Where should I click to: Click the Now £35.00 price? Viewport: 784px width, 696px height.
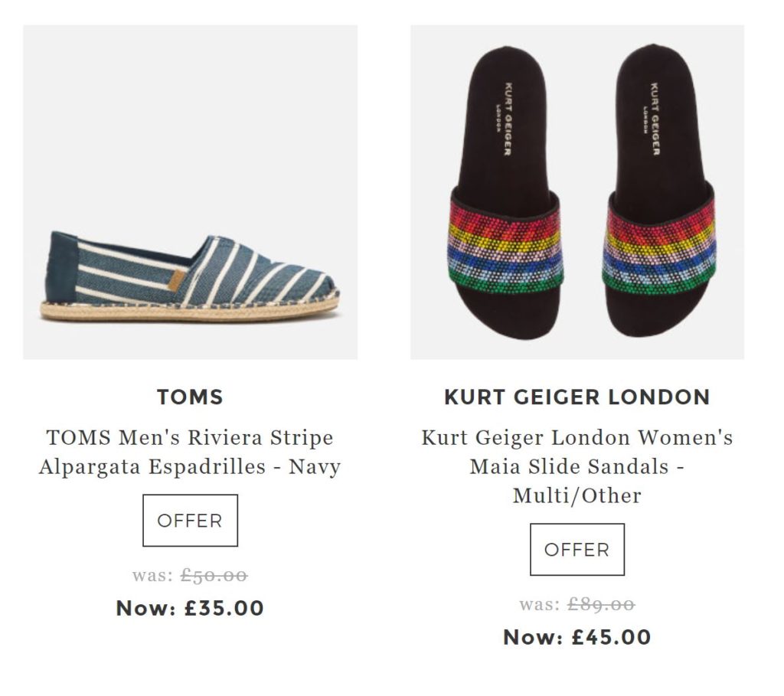tap(190, 609)
